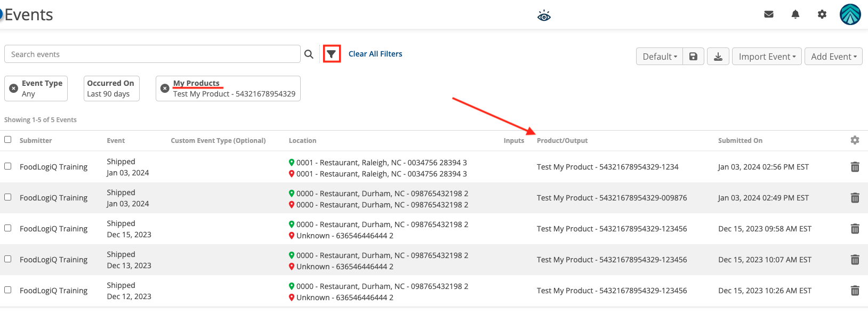
Task: Sort by Submitted On column header
Action: 740,141
